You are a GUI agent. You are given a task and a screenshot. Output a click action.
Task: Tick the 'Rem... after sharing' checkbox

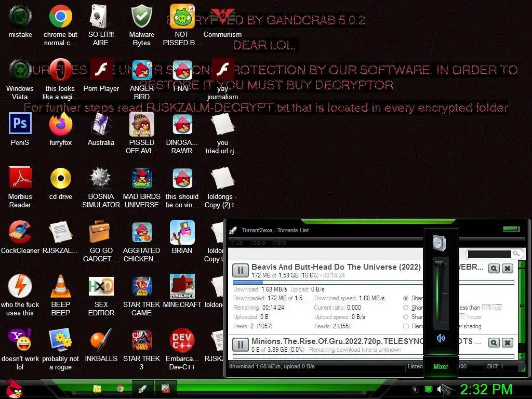(x=405, y=326)
